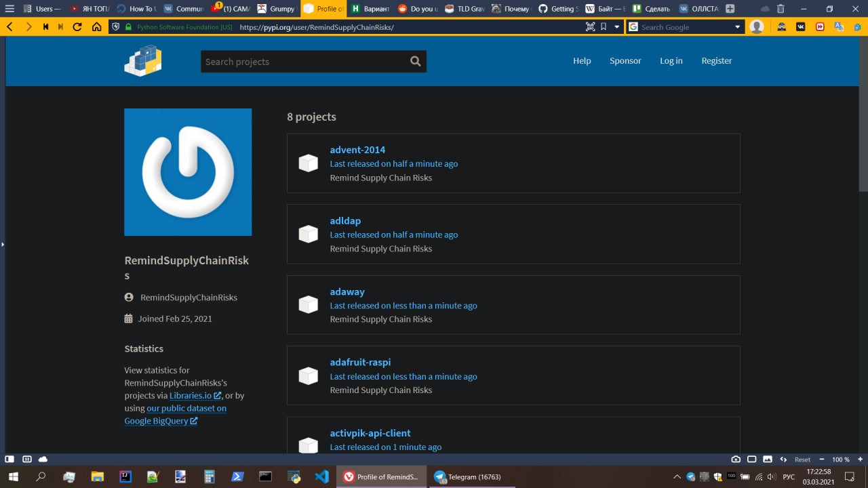Open the adldap package cube icon
868x488 pixels.
tap(309, 234)
